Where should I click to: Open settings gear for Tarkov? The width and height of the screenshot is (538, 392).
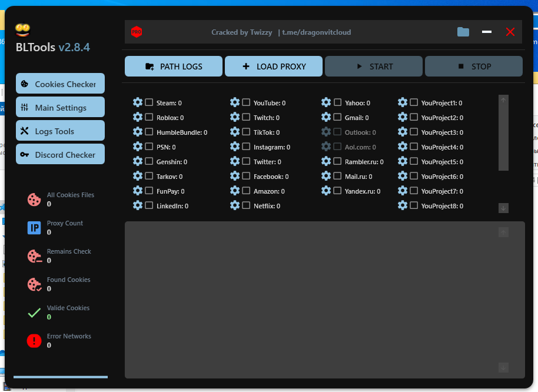pos(138,176)
